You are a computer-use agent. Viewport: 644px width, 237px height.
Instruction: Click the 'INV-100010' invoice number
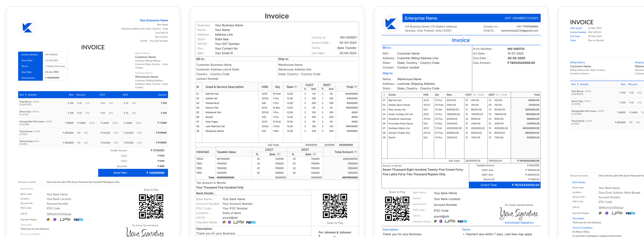pyautogui.click(x=595, y=32)
